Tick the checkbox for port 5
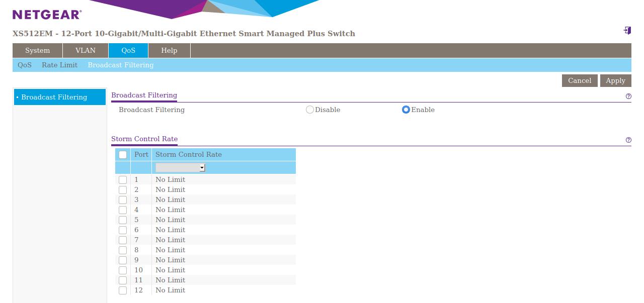 [123, 220]
